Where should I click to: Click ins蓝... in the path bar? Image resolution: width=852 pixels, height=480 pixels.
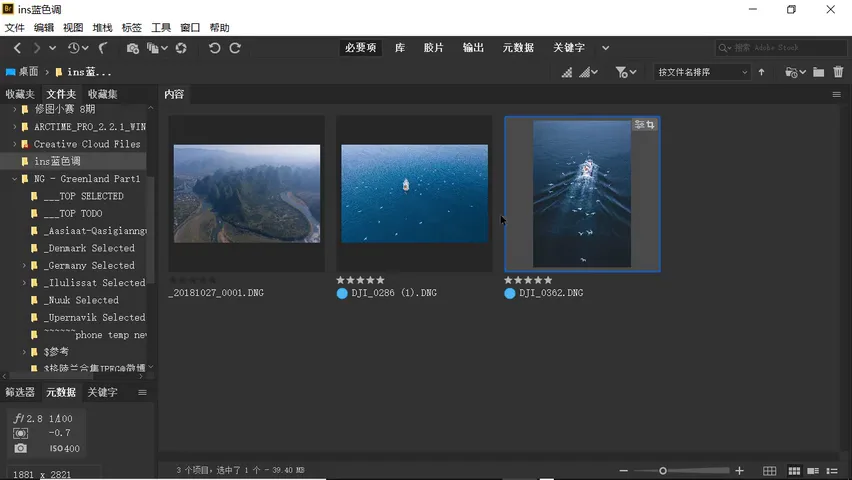point(84,72)
